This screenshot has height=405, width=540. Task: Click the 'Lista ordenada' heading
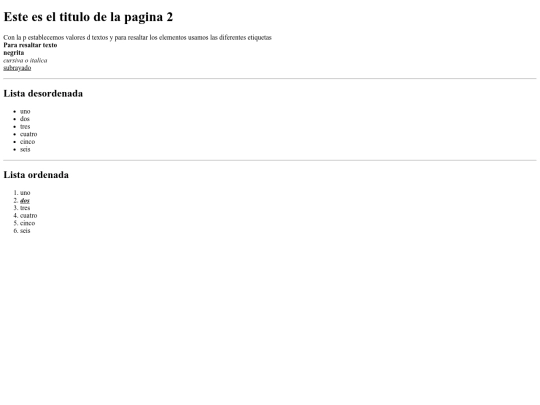(x=36, y=175)
